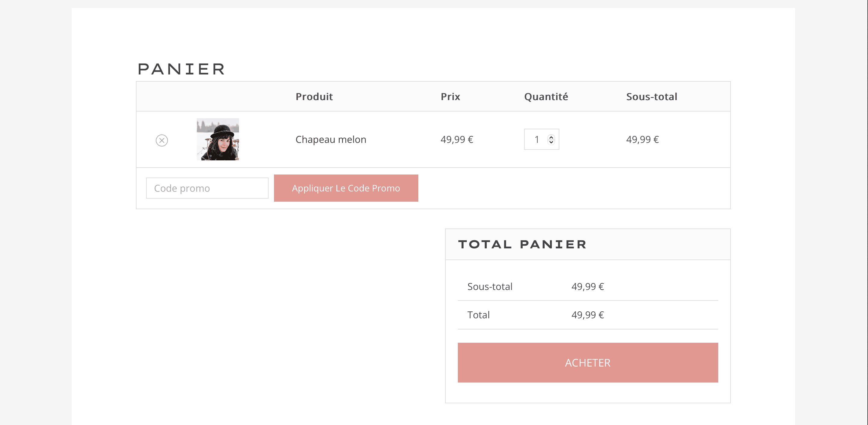Click the unit price under Prix
This screenshot has width=868, height=425.
pyautogui.click(x=457, y=140)
